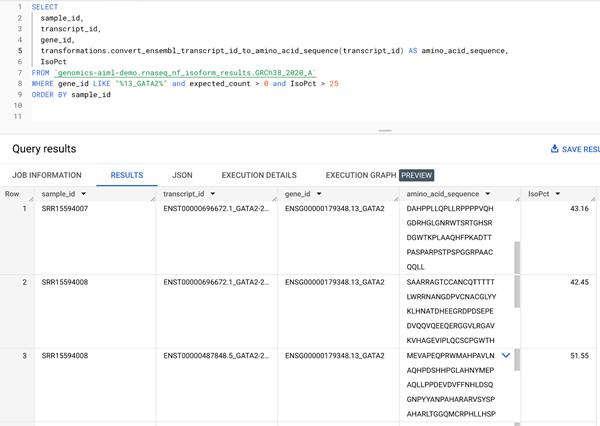
Task: Select the SRR15594007 sample cell
Action: pos(65,208)
